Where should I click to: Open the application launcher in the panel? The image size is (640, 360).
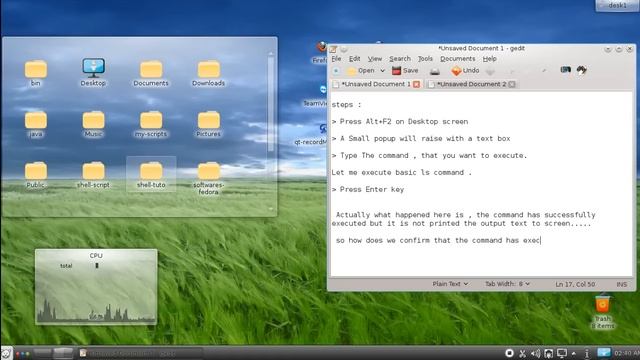pyautogui.click(x=7, y=353)
